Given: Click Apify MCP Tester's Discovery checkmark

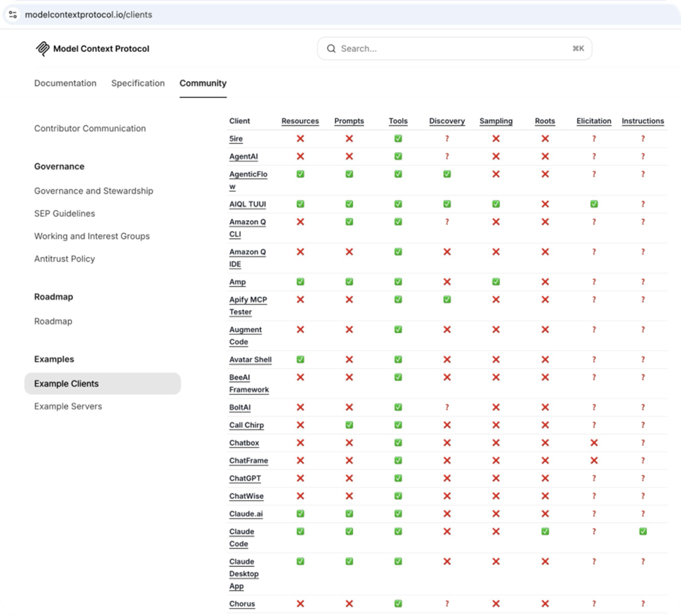Looking at the screenshot, I should coord(446,299).
